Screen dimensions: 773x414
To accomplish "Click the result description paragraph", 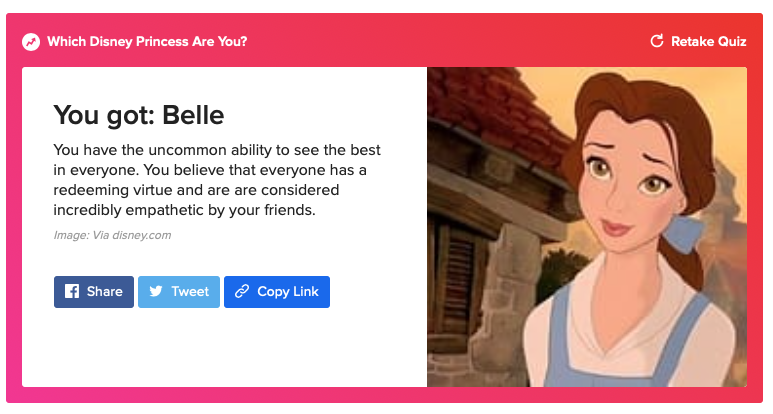I will coord(217,180).
